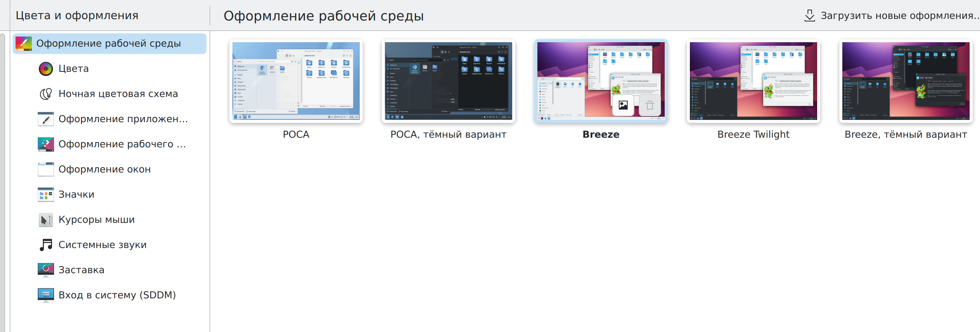Open the Цвета color wheel icon
The image size is (980, 332).
(46, 69)
